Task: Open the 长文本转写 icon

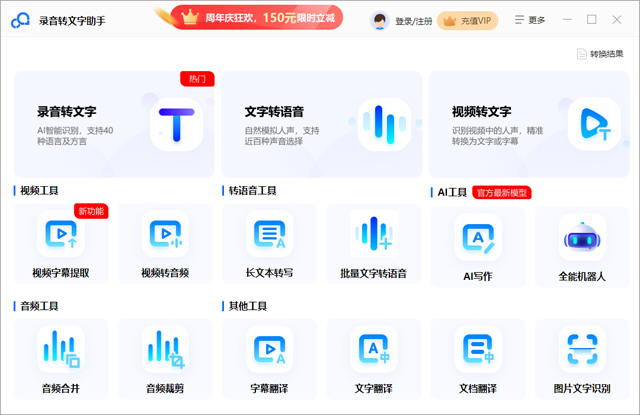Action: (269, 234)
